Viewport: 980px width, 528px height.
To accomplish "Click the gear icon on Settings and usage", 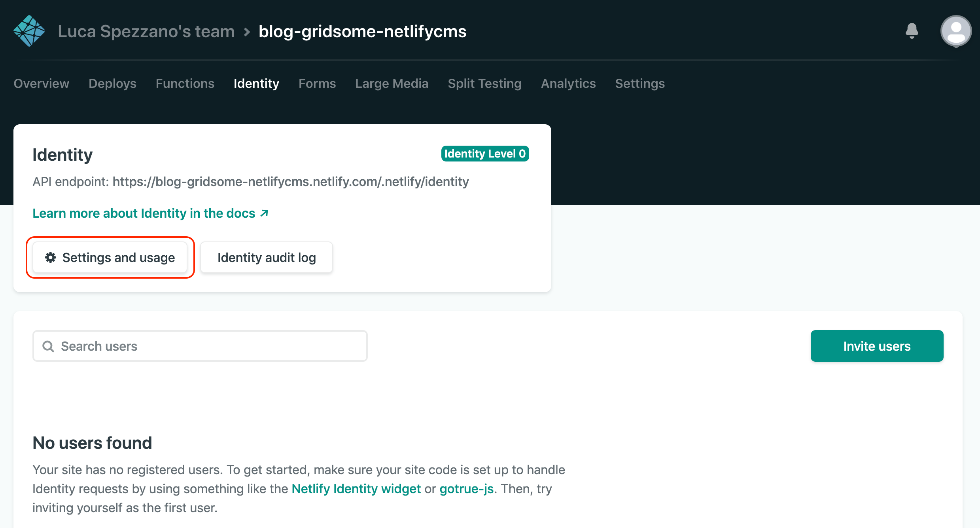I will tap(50, 257).
